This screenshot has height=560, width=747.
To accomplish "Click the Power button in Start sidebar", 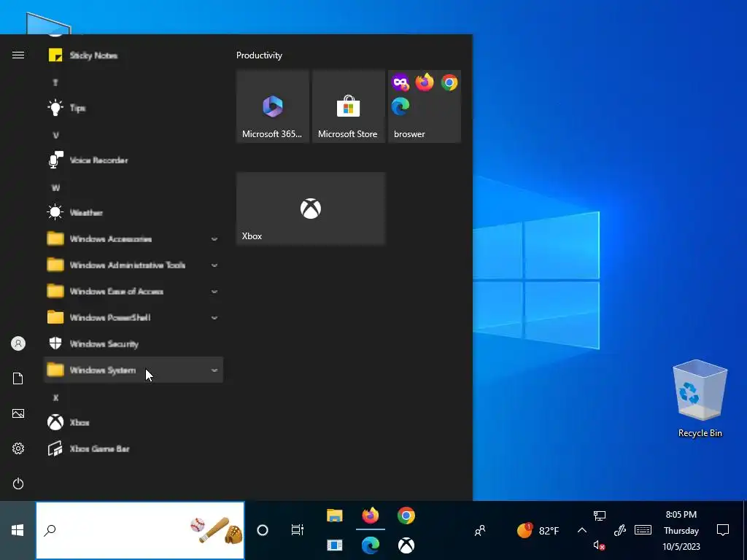I will [18, 484].
